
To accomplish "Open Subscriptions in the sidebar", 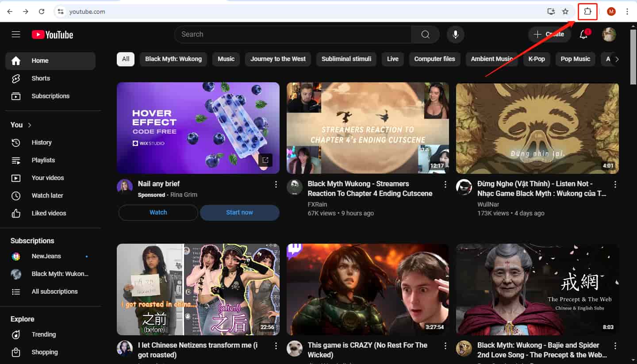I will 50,96.
